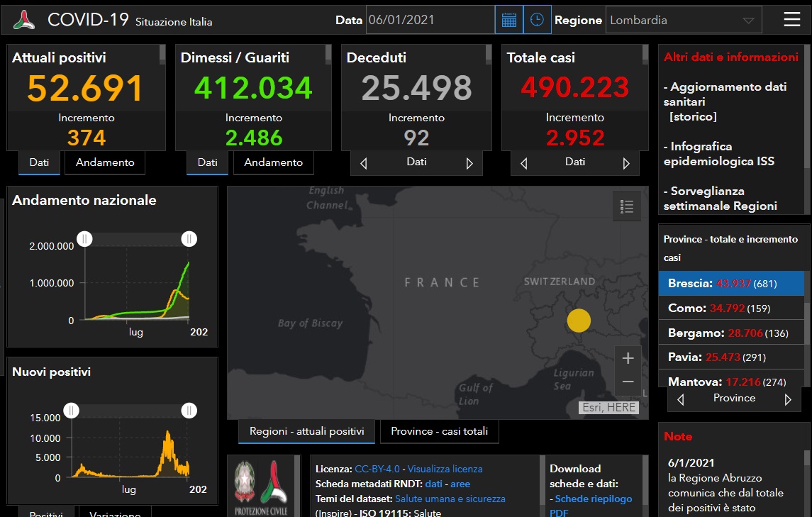Screen dimensions: 812x517
Task: Switch to Andamento tab under Attuali positivi
Action: point(105,162)
